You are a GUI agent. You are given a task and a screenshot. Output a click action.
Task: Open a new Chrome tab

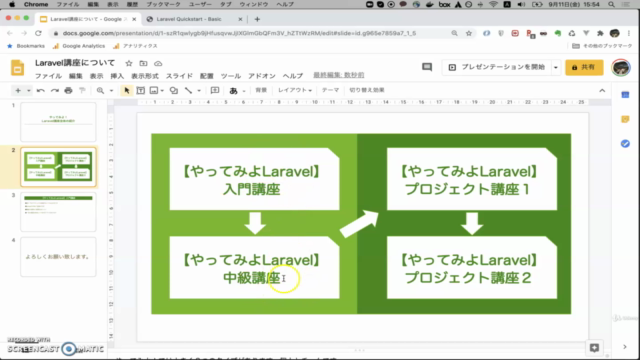click(x=257, y=19)
